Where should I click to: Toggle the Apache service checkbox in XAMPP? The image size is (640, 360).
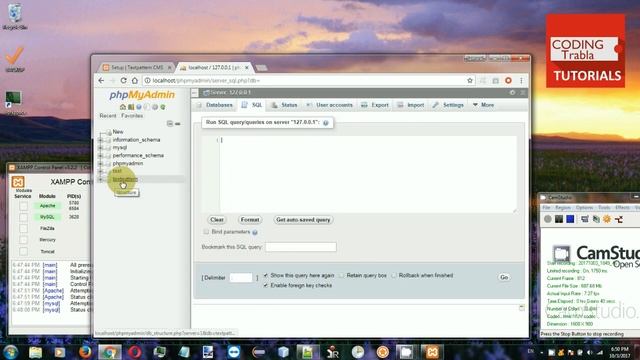point(23,206)
